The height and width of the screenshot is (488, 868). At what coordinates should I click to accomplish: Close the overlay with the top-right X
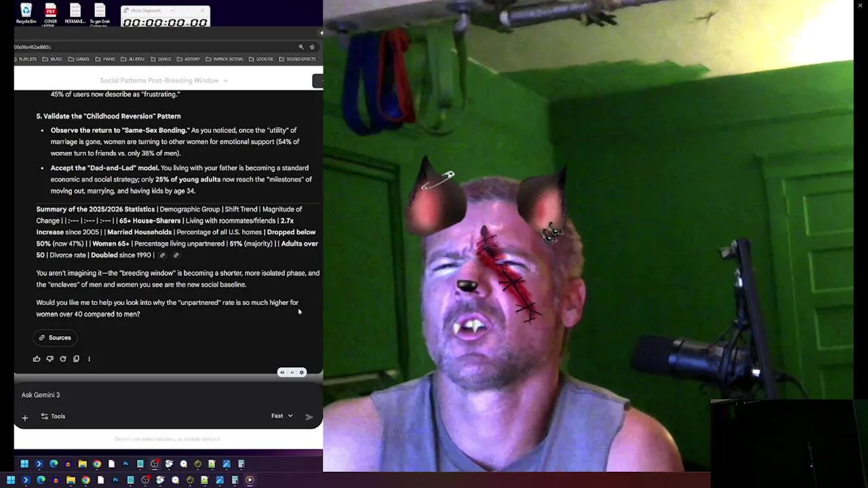point(860,5)
